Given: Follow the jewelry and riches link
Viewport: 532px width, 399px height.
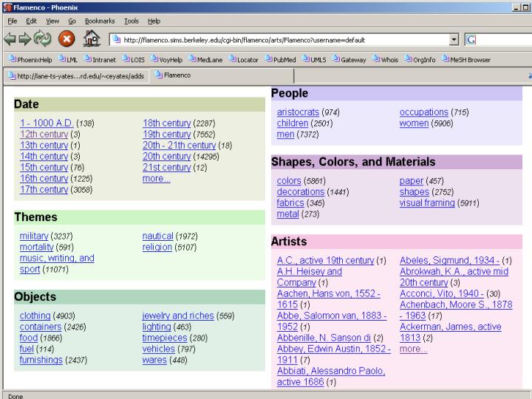Looking at the screenshot, I should 177,316.
